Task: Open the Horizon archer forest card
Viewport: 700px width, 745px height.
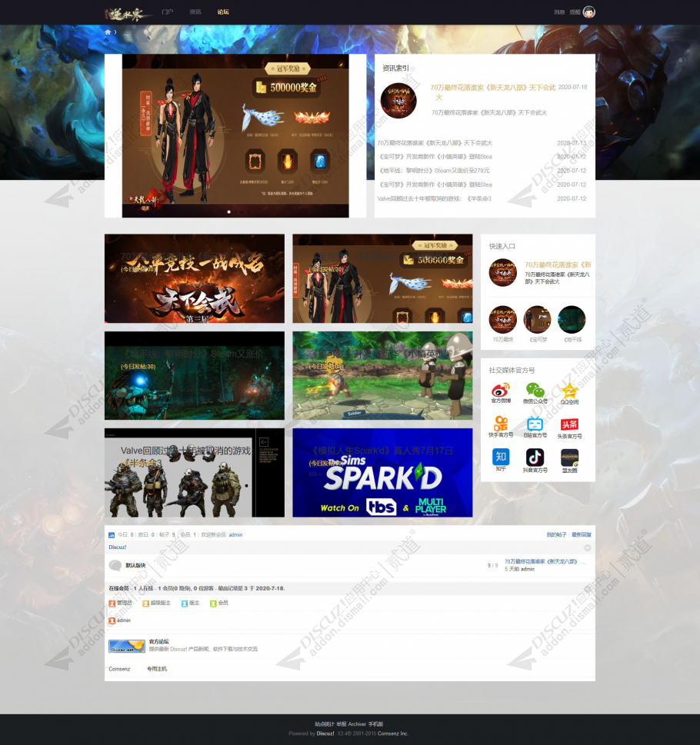Action: click(x=195, y=376)
